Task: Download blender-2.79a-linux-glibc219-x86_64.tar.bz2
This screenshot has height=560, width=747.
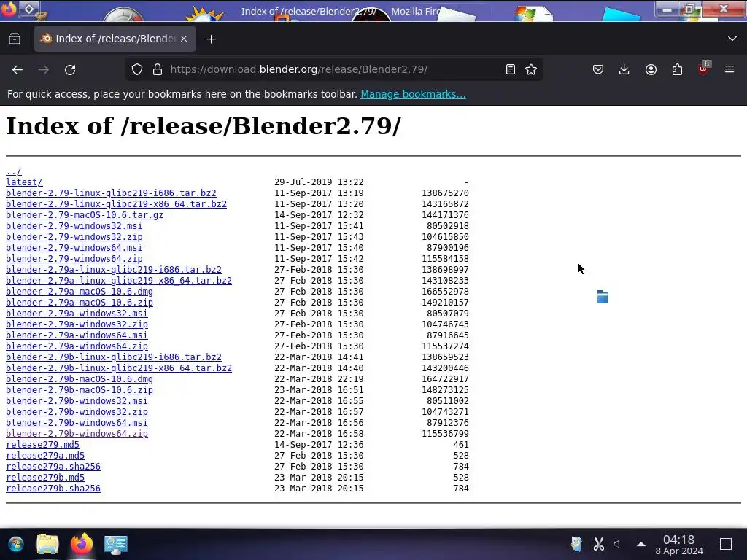Action: coord(119,281)
